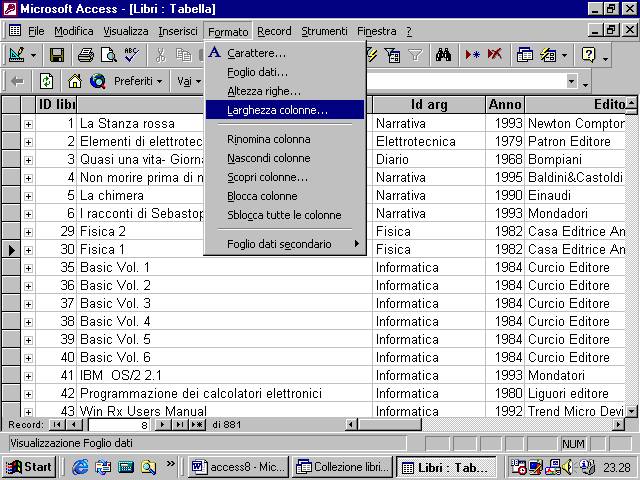Screen dimensions: 640x480
Task: Open the Help question mark icon
Action: [589, 55]
